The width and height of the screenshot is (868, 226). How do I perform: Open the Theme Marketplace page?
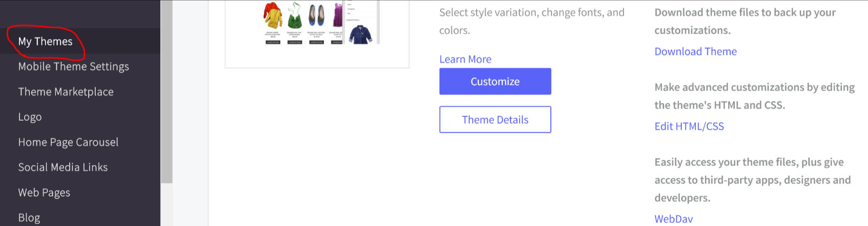pyautogui.click(x=66, y=92)
